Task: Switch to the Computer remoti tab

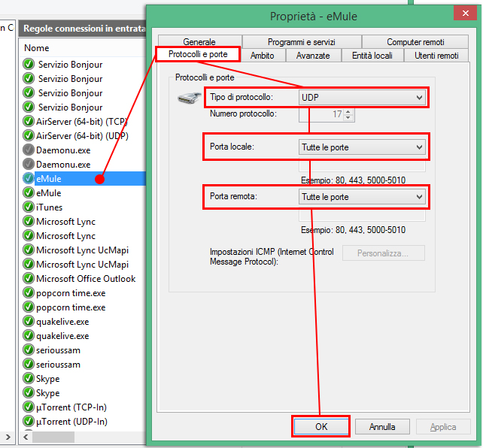Action: (x=415, y=41)
